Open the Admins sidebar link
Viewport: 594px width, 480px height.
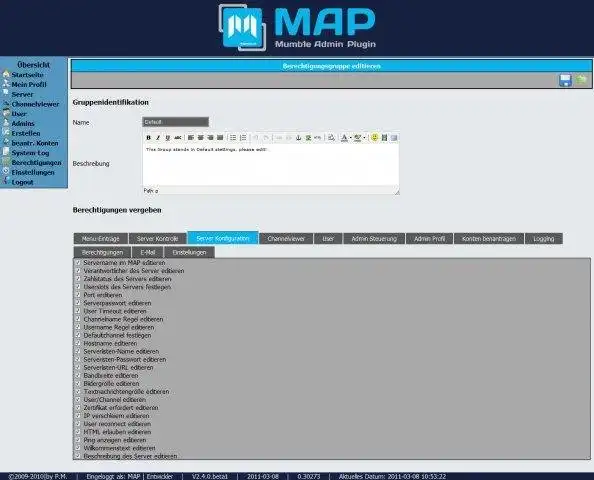(23, 124)
